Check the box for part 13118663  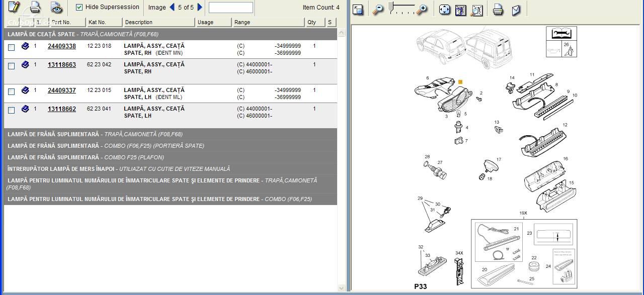pyautogui.click(x=12, y=66)
